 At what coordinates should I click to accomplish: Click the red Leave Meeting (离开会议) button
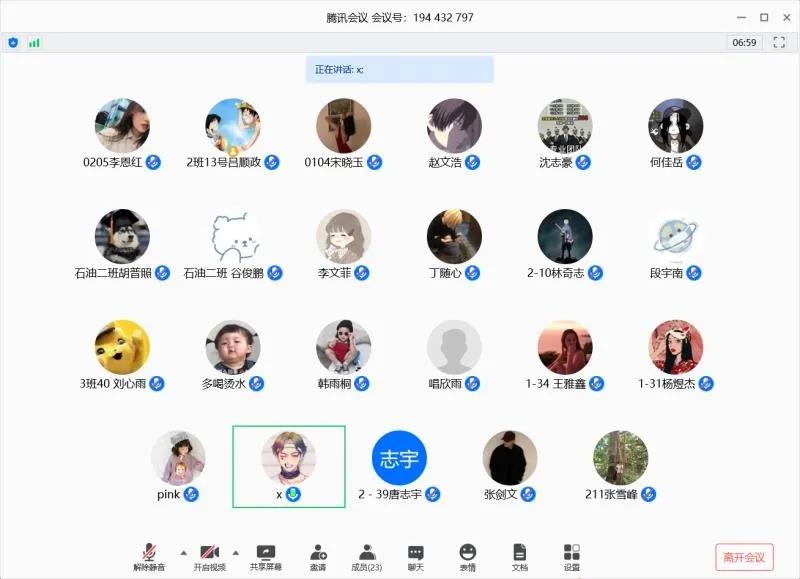[x=744, y=557]
